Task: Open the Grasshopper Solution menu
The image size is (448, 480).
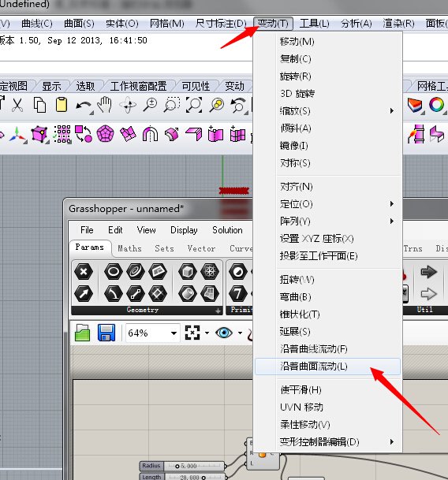Action: click(227, 230)
